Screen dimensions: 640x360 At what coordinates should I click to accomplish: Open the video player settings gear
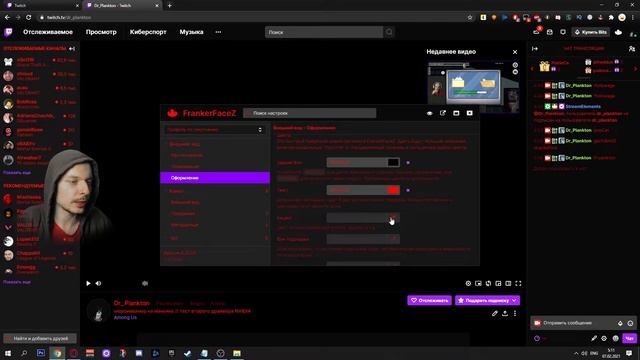point(468,283)
